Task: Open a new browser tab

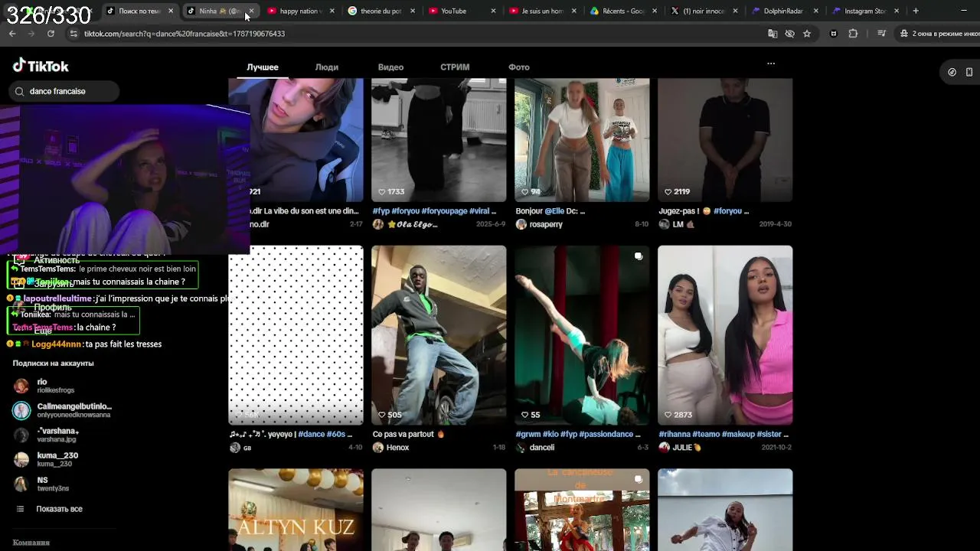Action: point(916,11)
